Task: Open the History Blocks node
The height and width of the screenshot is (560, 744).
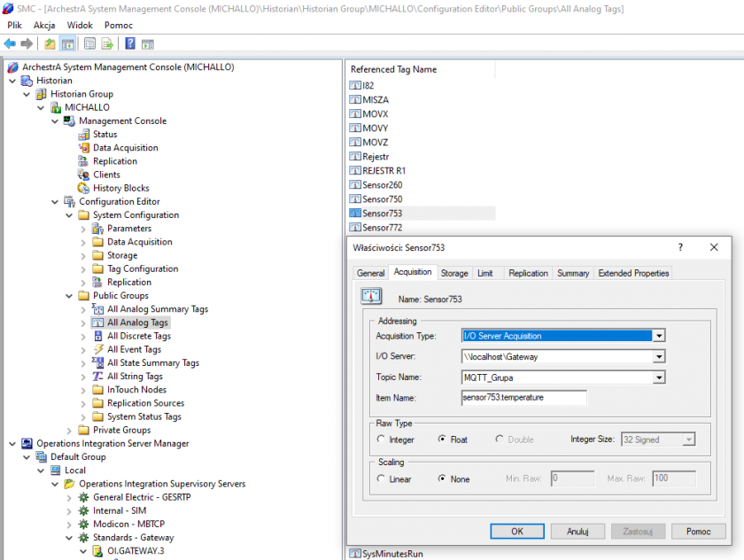Action: point(120,188)
